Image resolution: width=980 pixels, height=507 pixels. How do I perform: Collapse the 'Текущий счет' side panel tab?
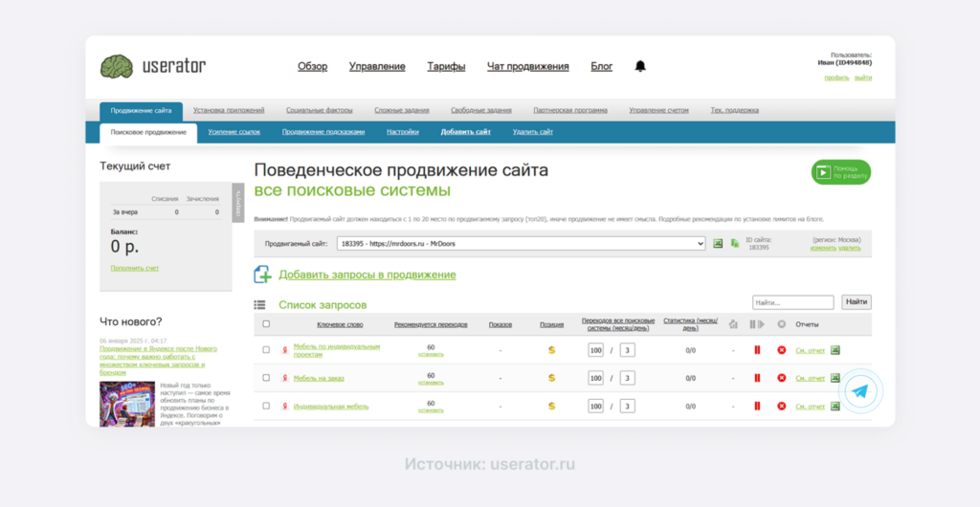[x=237, y=205]
